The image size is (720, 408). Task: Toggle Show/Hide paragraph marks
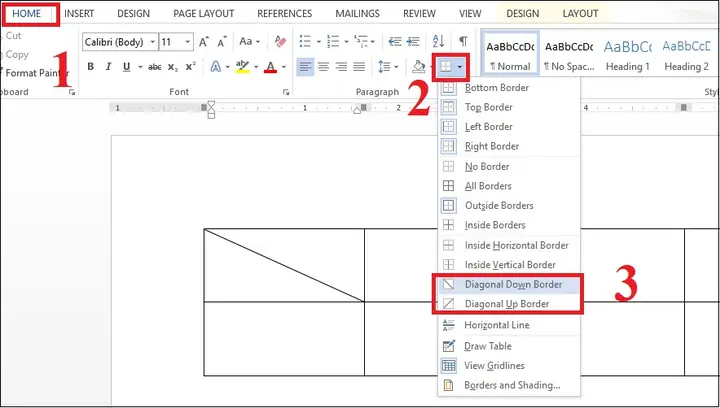463,42
